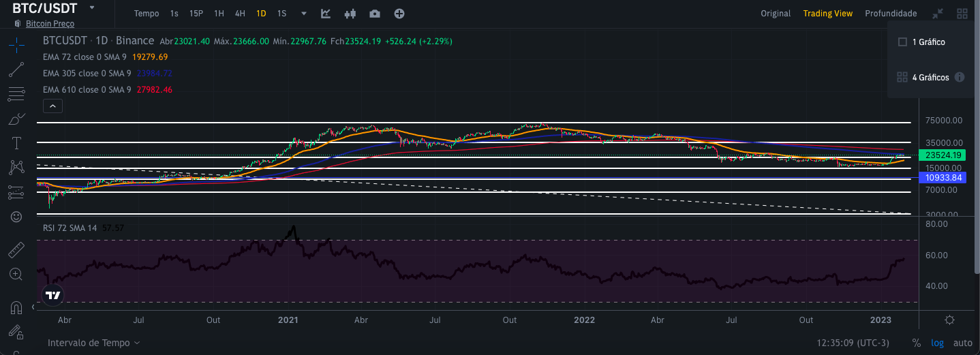Open the forecasting and measurement tools

coord(16,192)
